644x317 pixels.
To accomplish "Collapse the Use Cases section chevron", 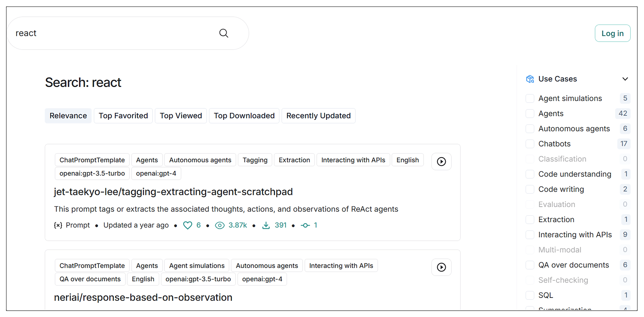I will click(625, 79).
